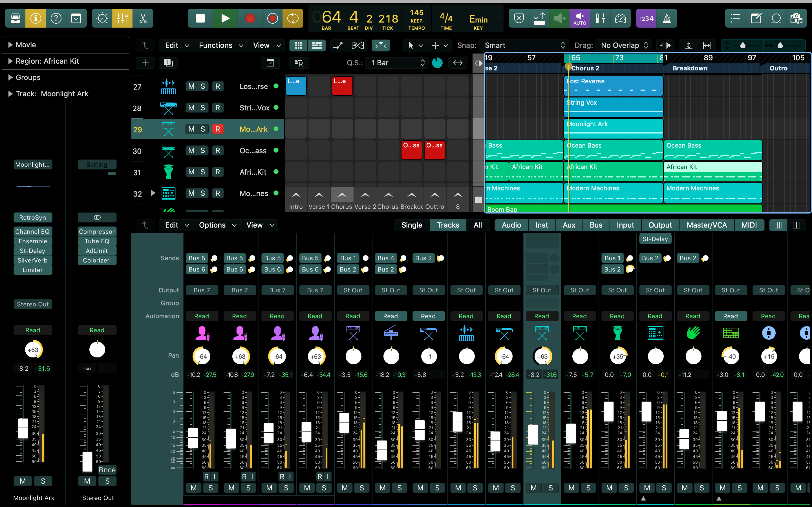Image resolution: width=812 pixels, height=507 pixels.
Task: Toggle Cycle mode button
Action: click(x=293, y=18)
